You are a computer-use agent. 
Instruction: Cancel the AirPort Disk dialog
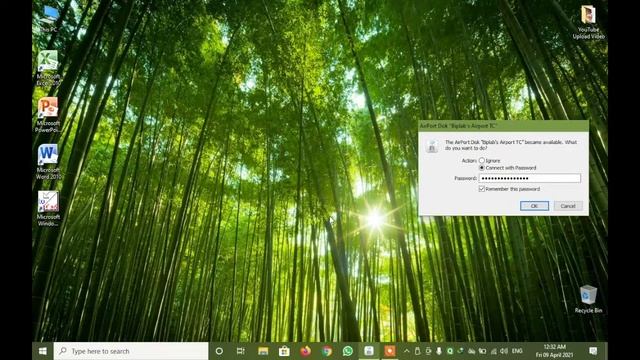(568, 206)
